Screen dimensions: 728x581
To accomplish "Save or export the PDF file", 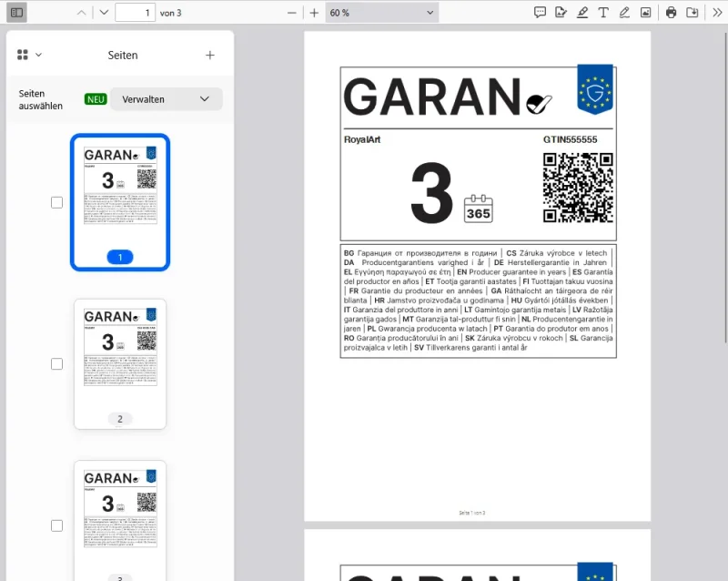I will tap(693, 13).
